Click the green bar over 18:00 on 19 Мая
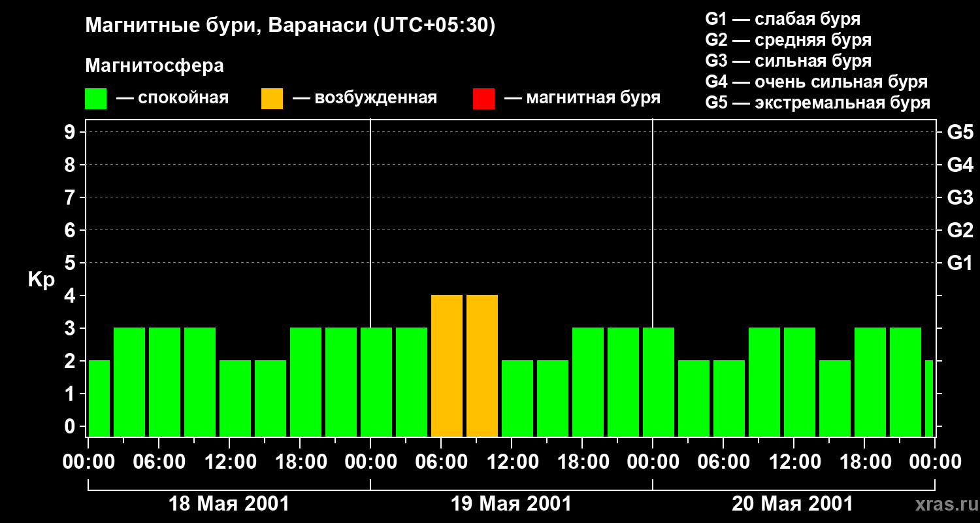This screenshot has width=980, height=523. click(x=588, y=382)
